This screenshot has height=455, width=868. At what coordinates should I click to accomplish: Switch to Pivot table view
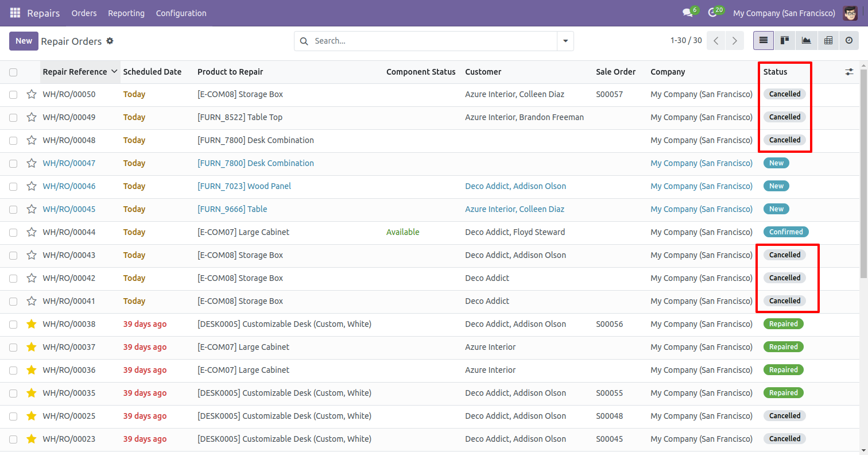pos(828,41)
